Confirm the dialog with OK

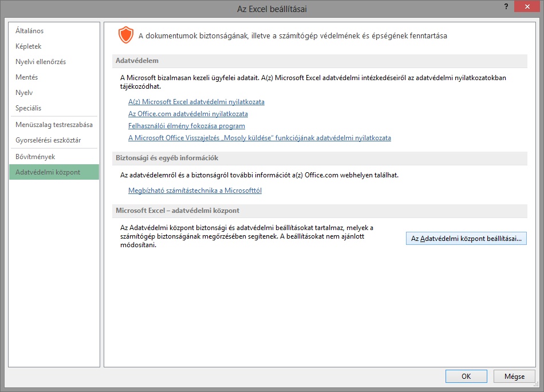466,377
